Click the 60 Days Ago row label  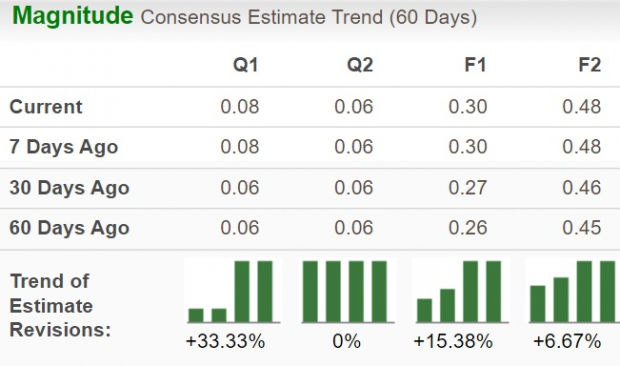(x=69, y=228)
